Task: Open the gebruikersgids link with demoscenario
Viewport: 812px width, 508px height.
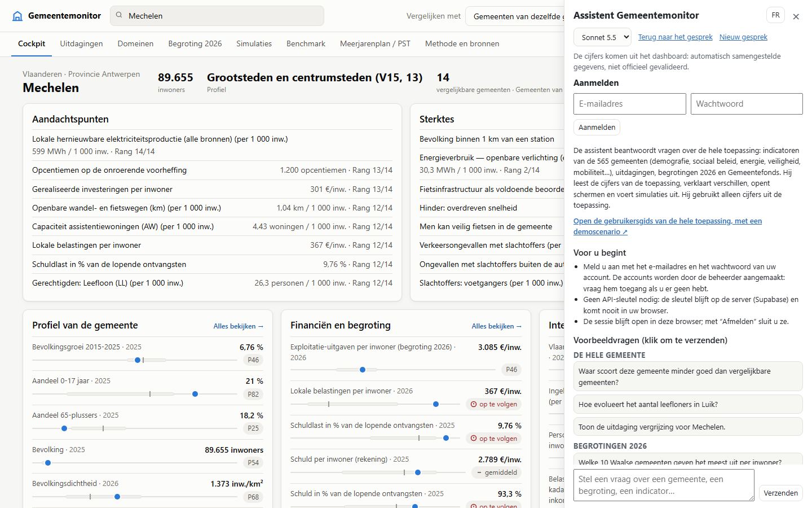Action: (668, 226)
